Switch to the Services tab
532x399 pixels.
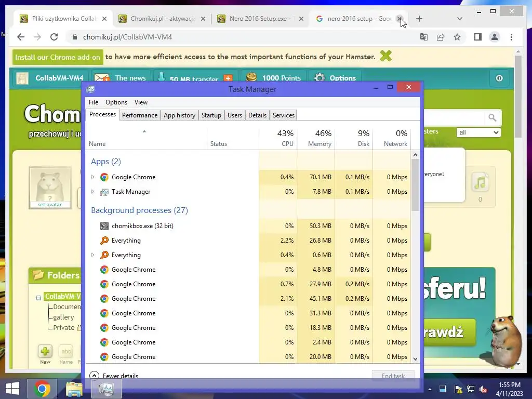tap(283, 115)
